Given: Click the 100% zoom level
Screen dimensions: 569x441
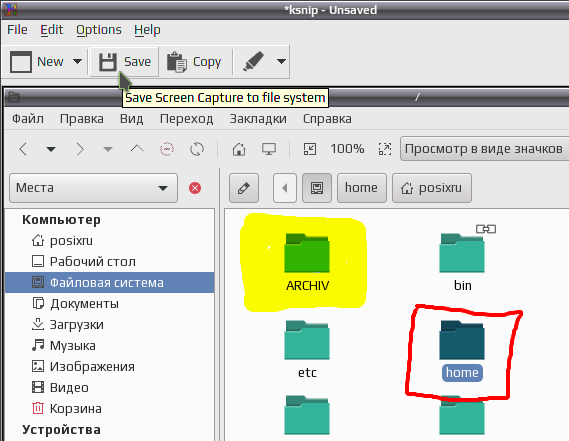Looking at the screenshot, I should point(347,149).
